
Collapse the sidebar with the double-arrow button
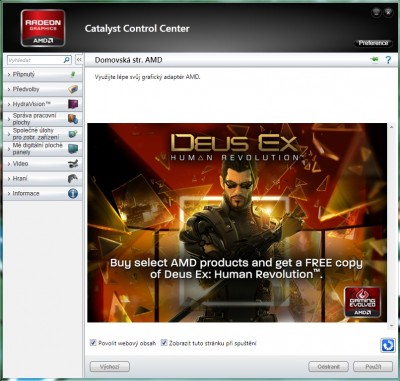tap(79, 60)
